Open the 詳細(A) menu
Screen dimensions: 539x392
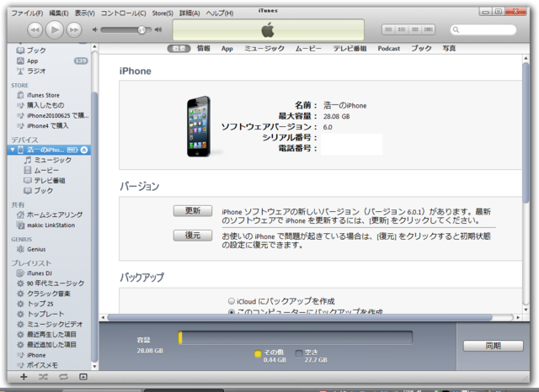[x=189, y=13]
